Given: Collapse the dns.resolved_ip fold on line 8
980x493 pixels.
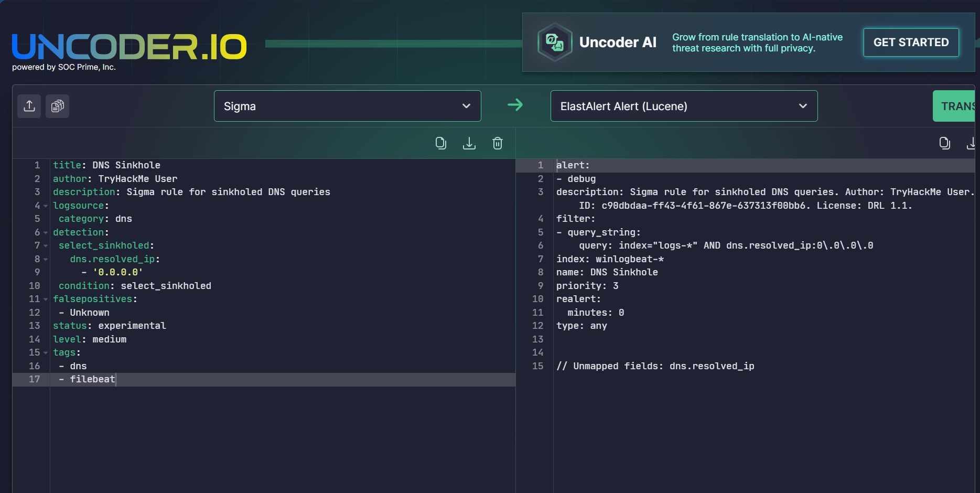Looking at the screenshot, I should [46, 260].
